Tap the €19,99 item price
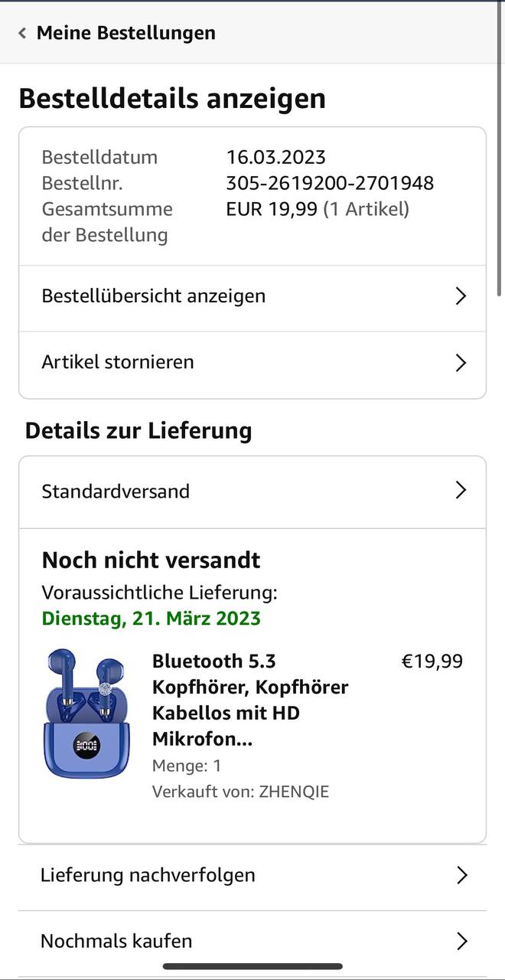Viewport: 505px width, 980px height. tap(432, 661)
